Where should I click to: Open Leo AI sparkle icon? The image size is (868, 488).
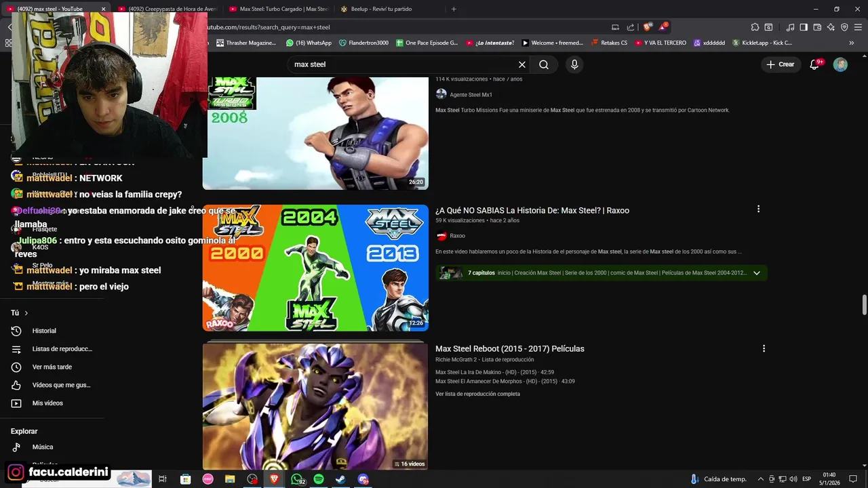point(831,27)
